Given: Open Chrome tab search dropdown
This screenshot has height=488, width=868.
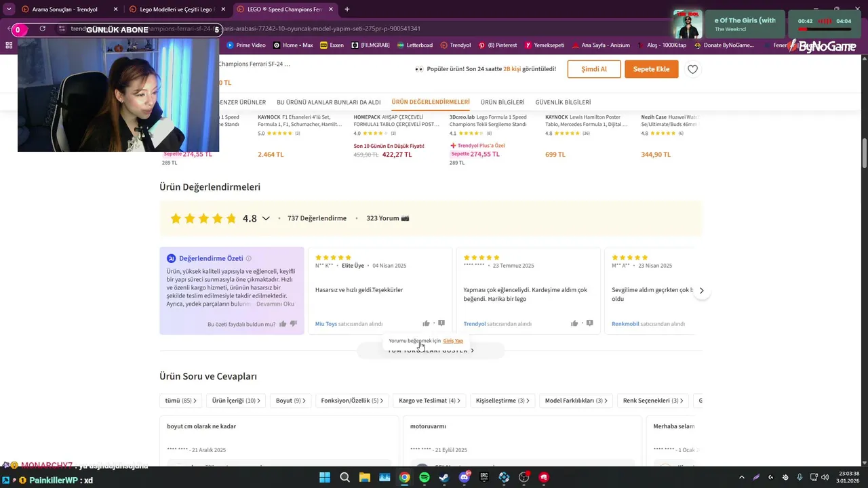Looking at the screenshot, I should coord(9,9).
